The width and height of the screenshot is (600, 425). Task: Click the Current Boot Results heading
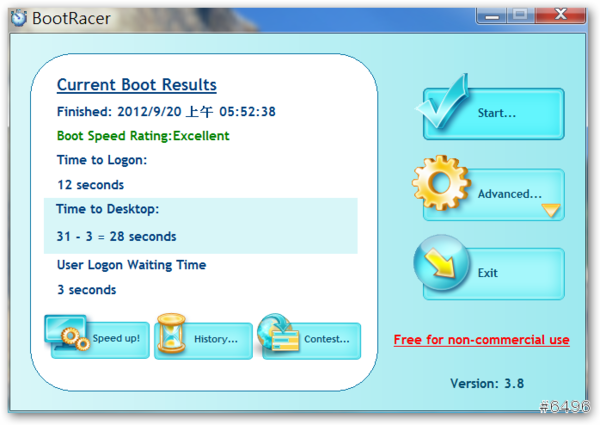coord(136,85)
